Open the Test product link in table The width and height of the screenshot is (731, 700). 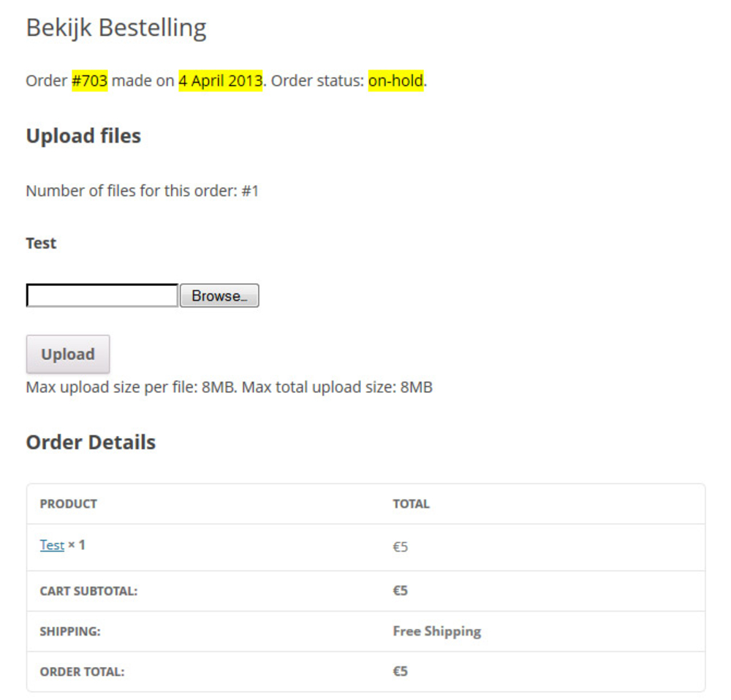(52, 545)
